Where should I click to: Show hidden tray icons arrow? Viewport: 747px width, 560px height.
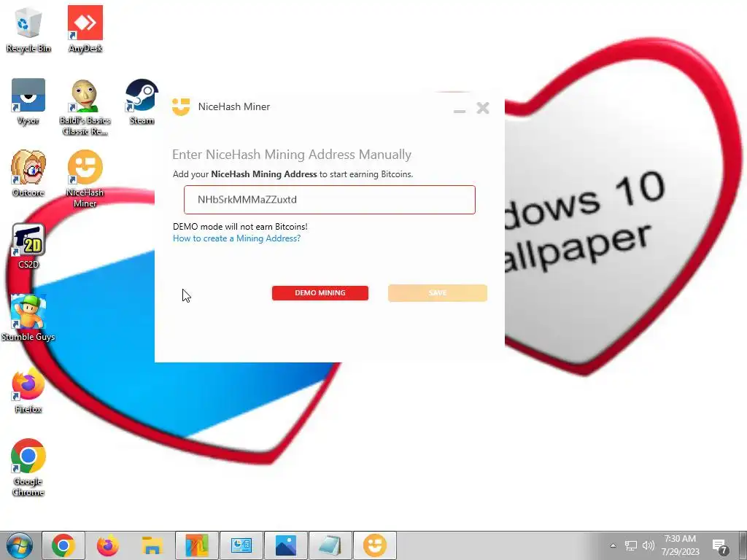coord(613,545)
